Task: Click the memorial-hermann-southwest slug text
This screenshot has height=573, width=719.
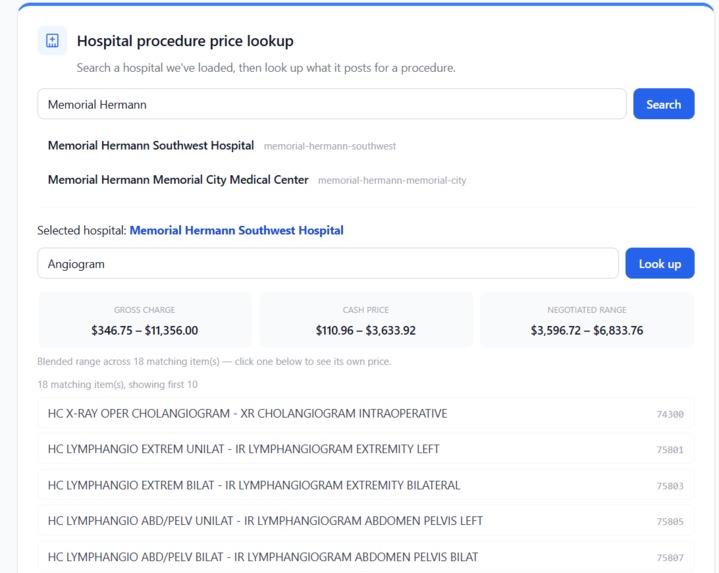Action: 330,146
